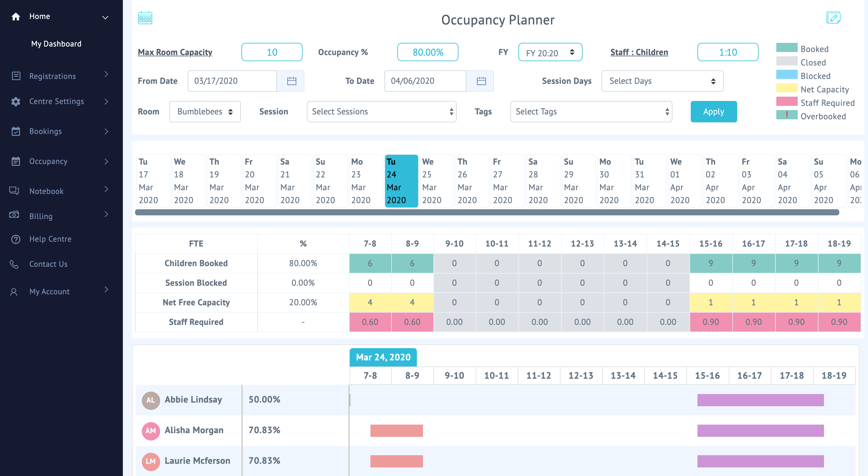Screen dimensions: 868x476
Task: Expand the Notebook submenu arrow
Action: point(106,189)
